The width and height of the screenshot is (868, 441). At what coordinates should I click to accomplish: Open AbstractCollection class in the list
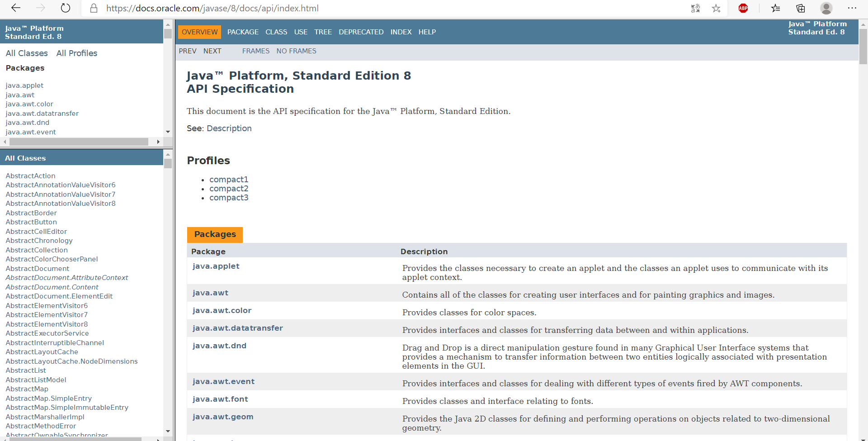[x=37, y=250]
